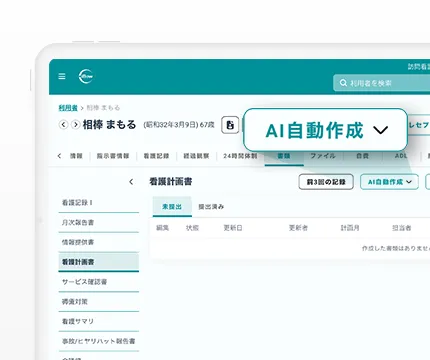Switch to the 看護記録 tab
The width and height of the screenshot is (430, 360).
click(156, 156)
